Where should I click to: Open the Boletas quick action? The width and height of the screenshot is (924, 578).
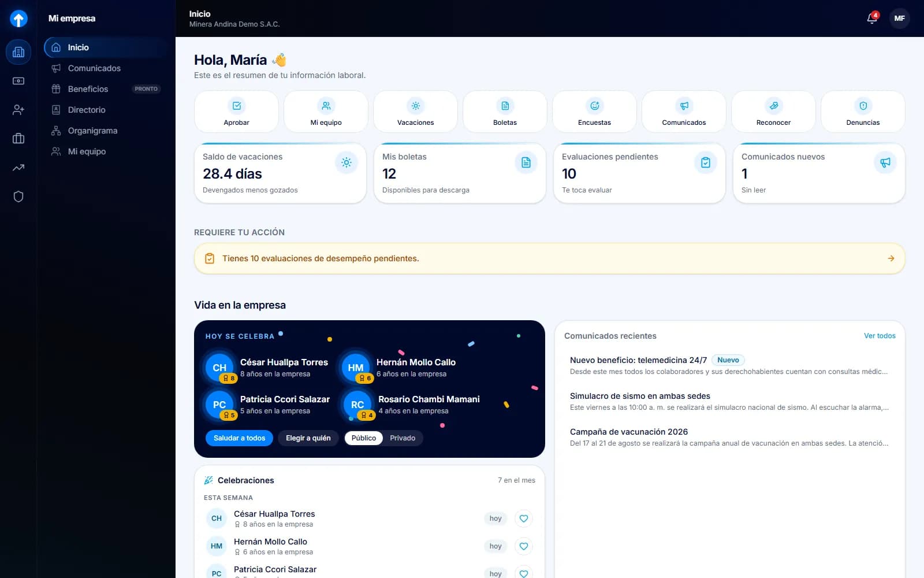pyautogui.click(x=505, y=112)
